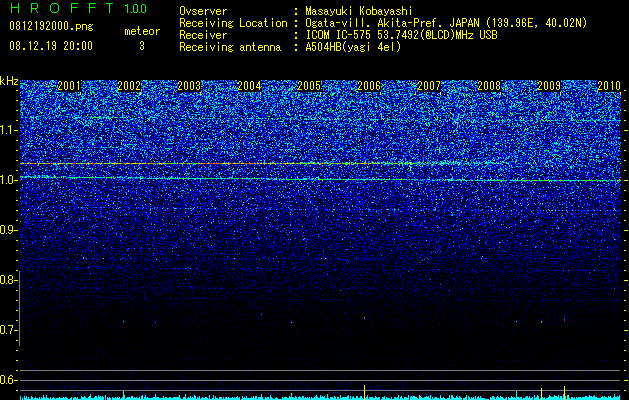Click the 2004 time marker label
629x400 pixels.
click(x=249, y=86)
